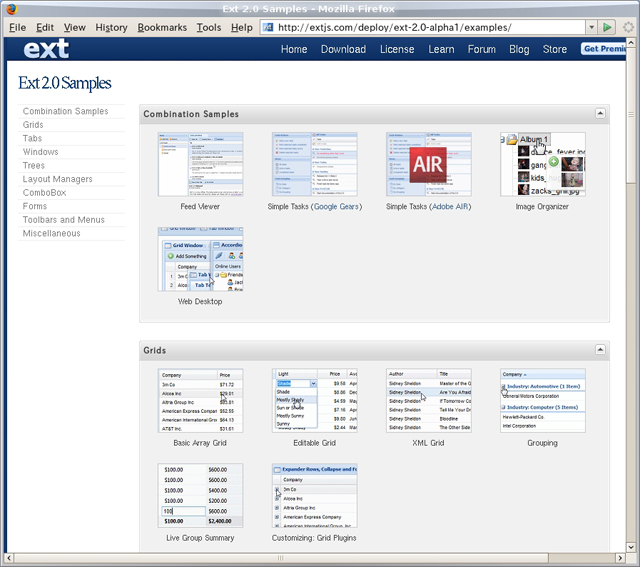The image size is (640, 567).
Task: Click the Google Gears link
Action: click(x=336, y=207)
